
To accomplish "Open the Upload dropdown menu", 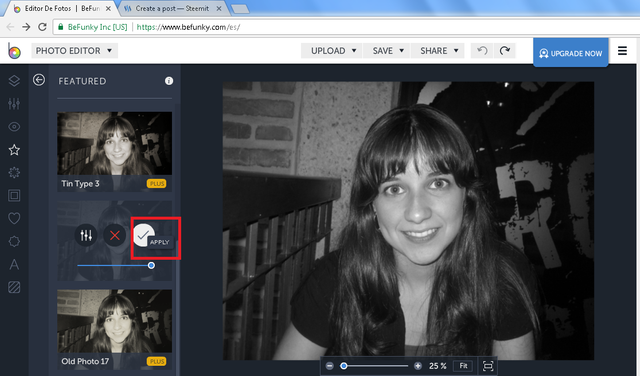I will tap(331, 51).
